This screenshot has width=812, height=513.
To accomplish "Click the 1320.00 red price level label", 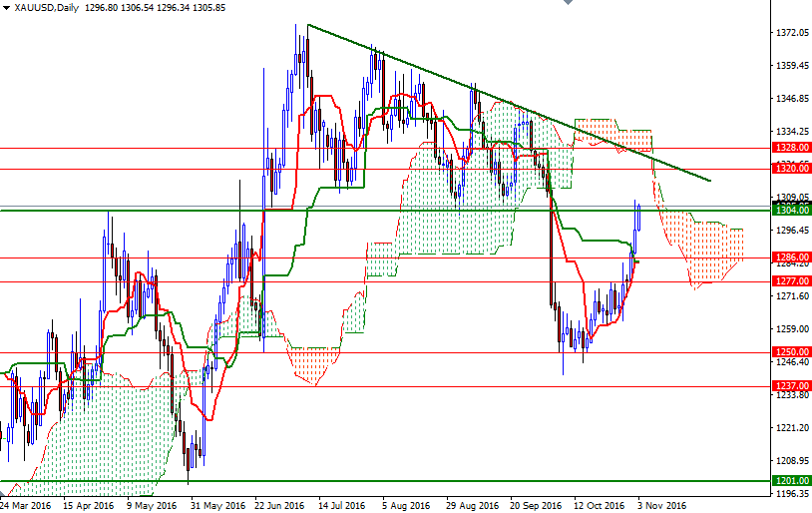I will [x=791, y=169].
